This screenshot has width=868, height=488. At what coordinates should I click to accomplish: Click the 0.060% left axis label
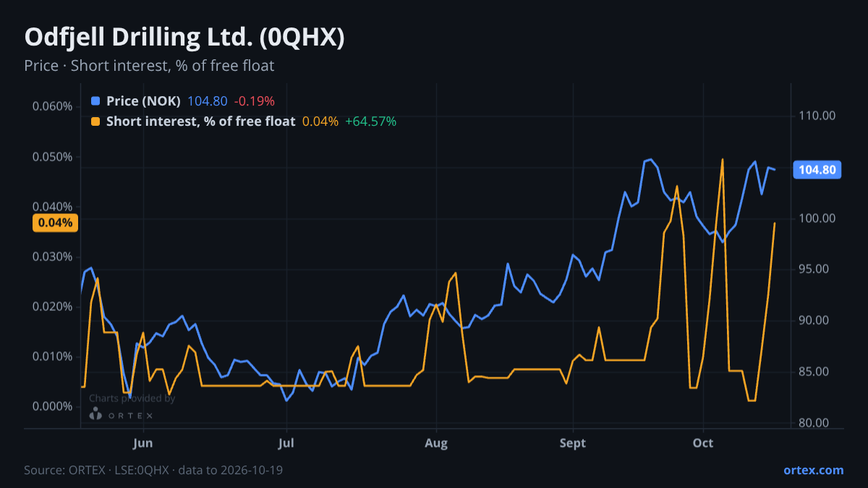tap(52, 107)
